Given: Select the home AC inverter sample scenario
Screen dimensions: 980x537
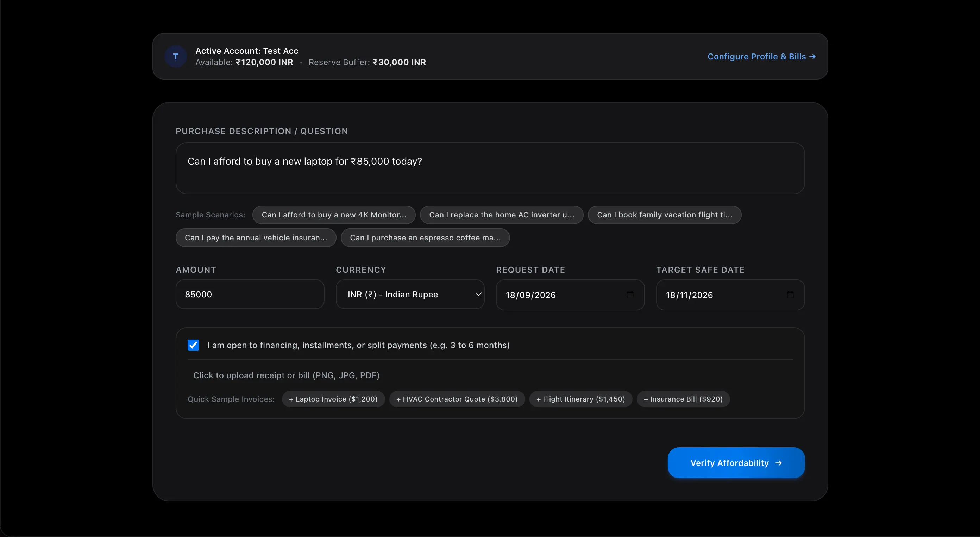Looking at the screenshot, I should pos(501,215).
